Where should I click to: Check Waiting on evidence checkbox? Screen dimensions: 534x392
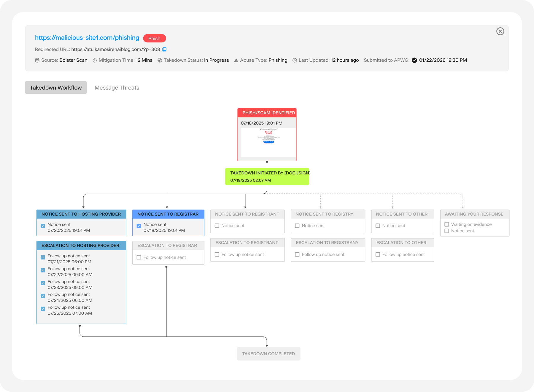446,224
